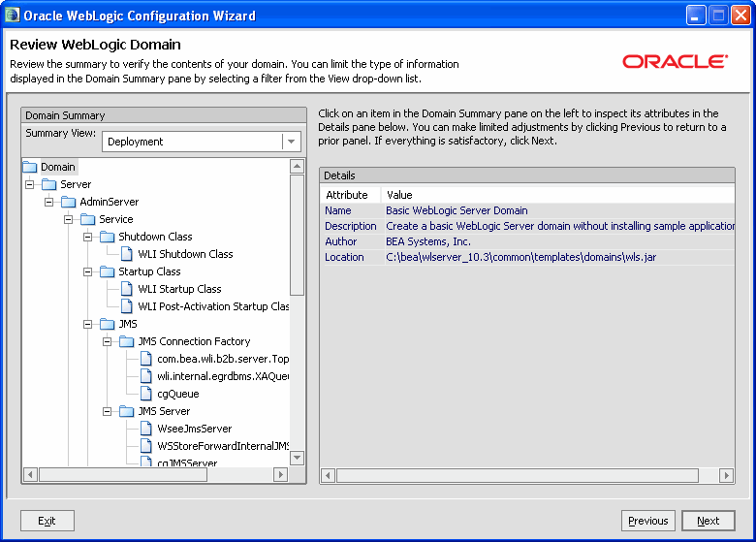The height and width of the screenshot is (542, 756).
Task: Click the Service folder icon
Action: pyautogui.click(x=88, y=219)
